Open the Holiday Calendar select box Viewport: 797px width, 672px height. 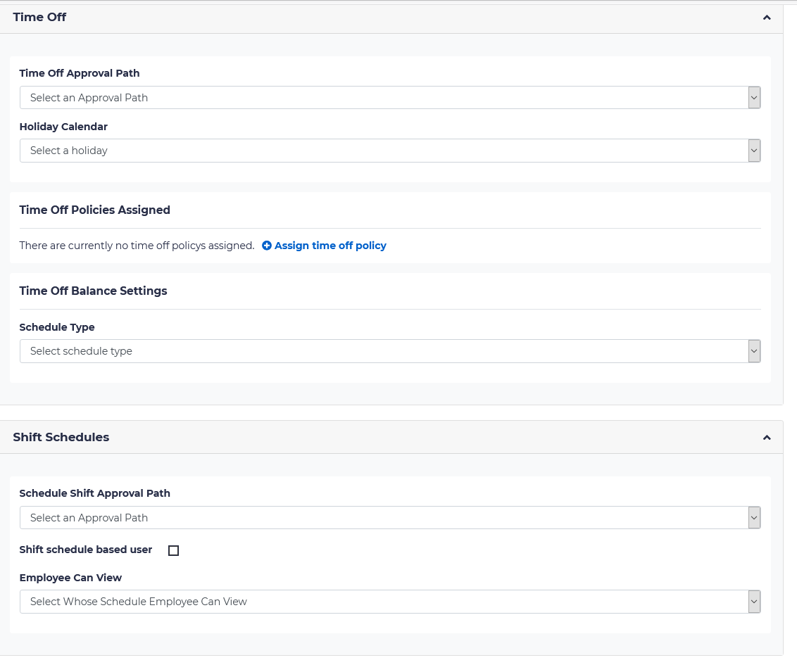[384, 151]
